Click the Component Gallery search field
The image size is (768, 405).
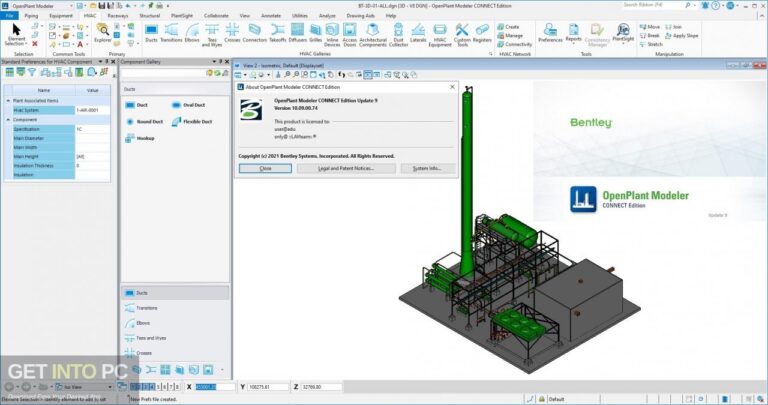click(x=164, y=73)
